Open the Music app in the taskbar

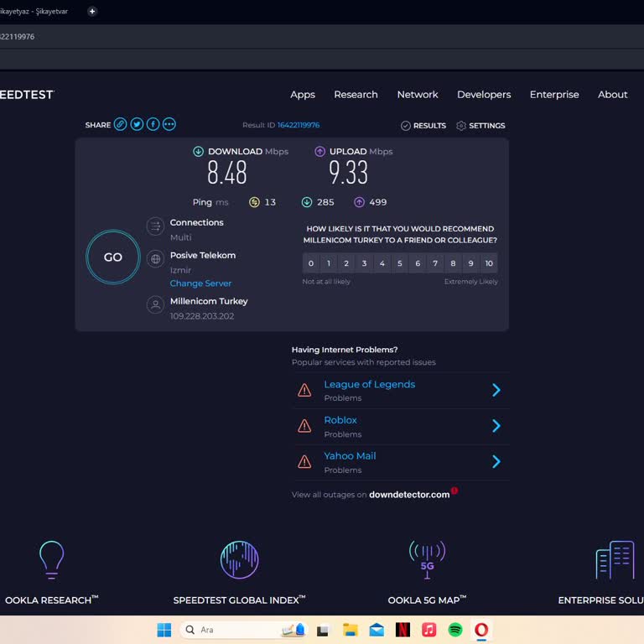tap(428, 630)
